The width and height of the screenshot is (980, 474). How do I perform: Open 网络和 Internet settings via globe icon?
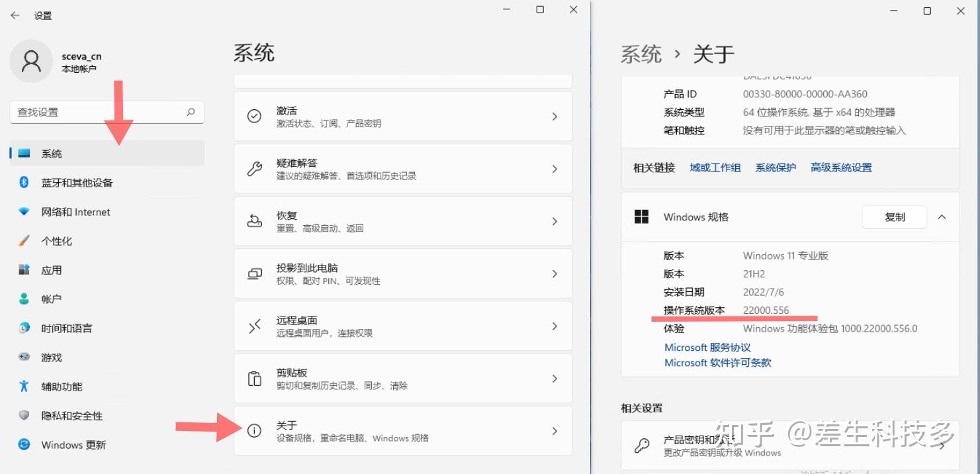click(x=24, y=211)
